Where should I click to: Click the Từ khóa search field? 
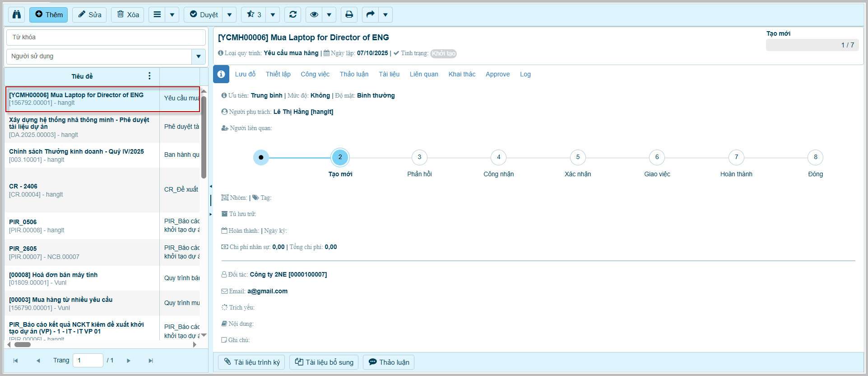point(106,37)
